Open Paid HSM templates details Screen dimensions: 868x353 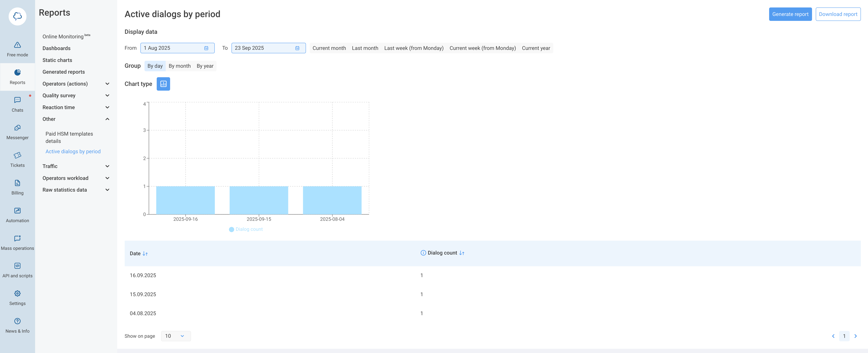pos(69,138)
